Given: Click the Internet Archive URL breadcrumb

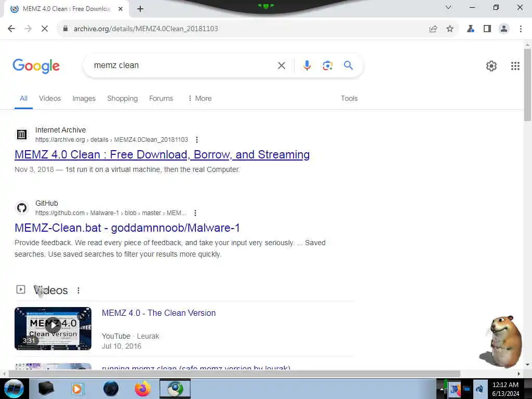Looking at the screenshot, I should (x=112, y=140).
